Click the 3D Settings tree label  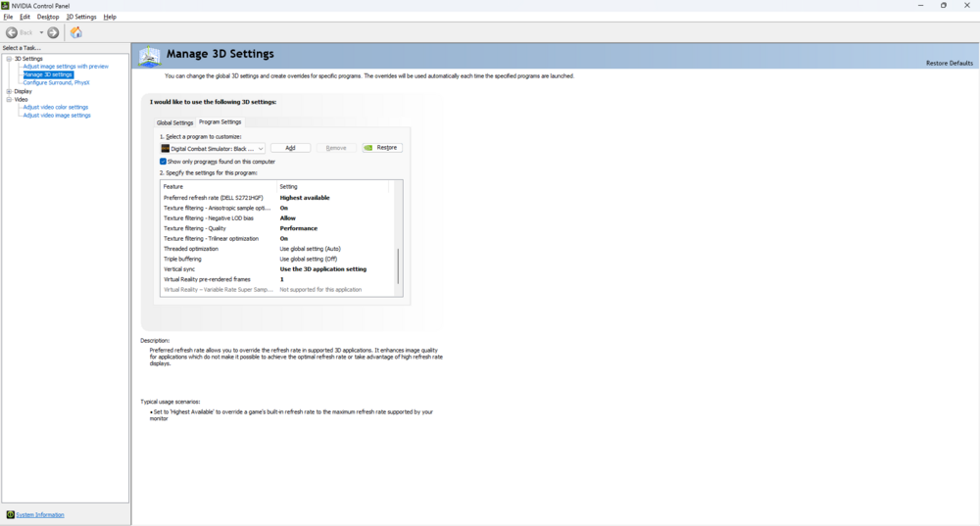(28, 59)
